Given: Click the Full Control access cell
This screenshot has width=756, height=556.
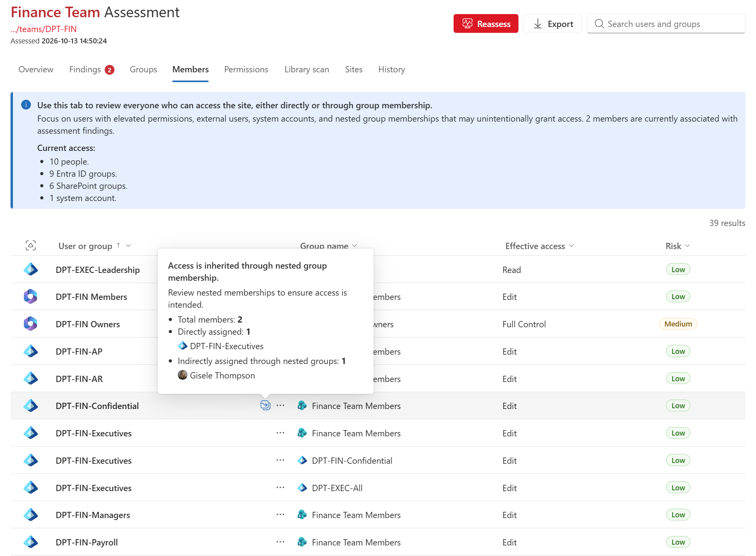Looking at the screenshot, I should [524, 324].
